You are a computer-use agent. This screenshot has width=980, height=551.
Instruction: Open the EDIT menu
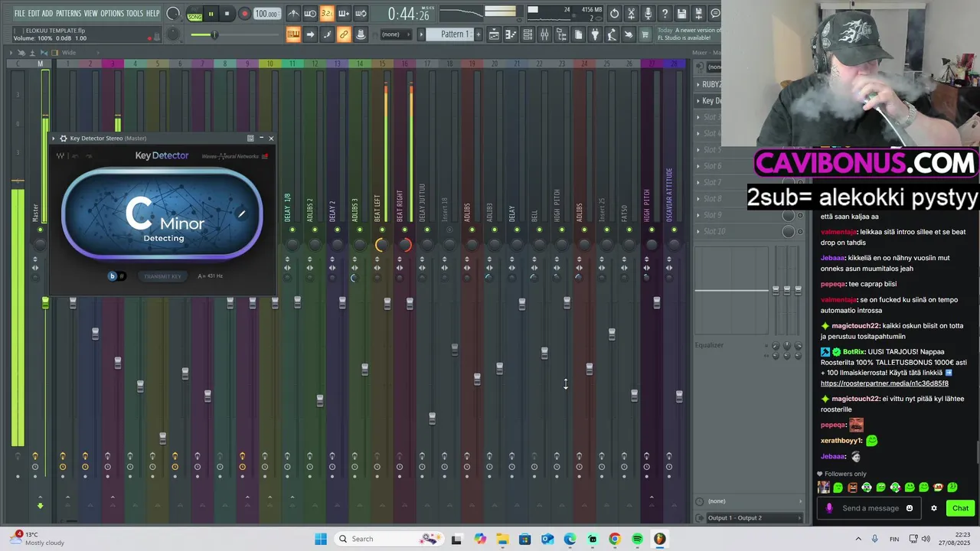34,14
